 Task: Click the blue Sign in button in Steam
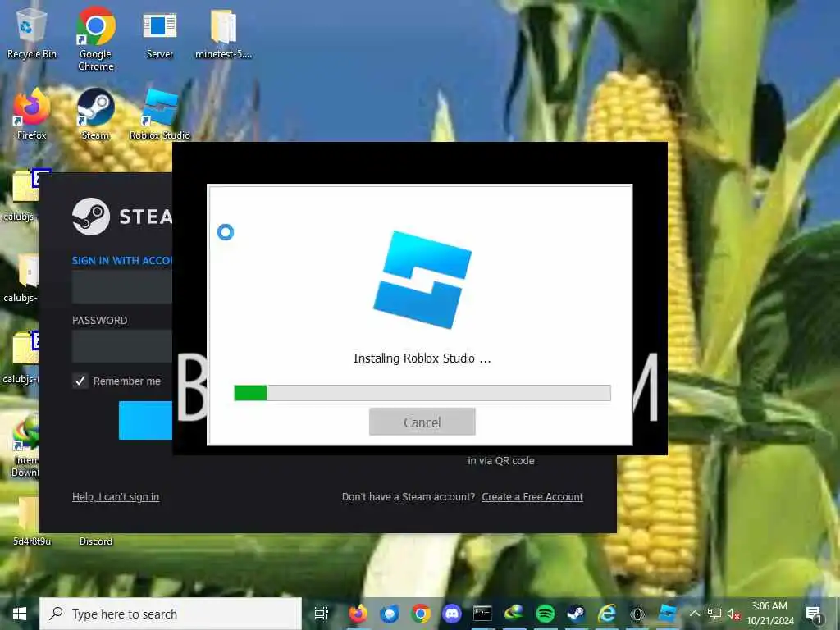point(145,420)
